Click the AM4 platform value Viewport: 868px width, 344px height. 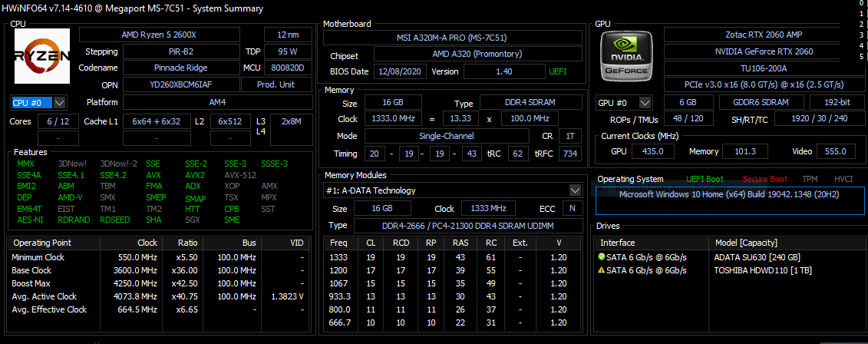click(217, 102)
